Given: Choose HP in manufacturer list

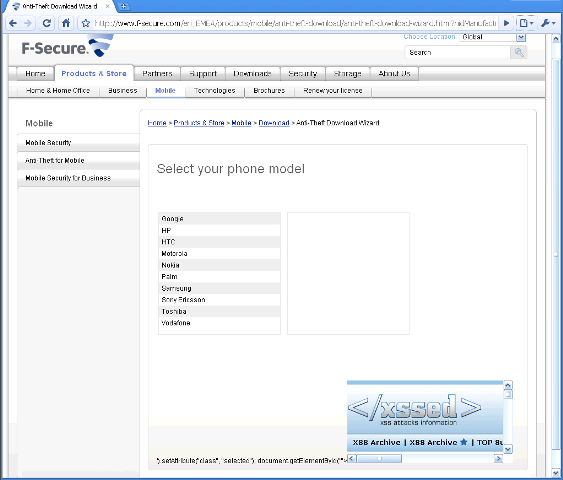Looking at the screenshot, I should pyautogui.click(x=219, y=230).
